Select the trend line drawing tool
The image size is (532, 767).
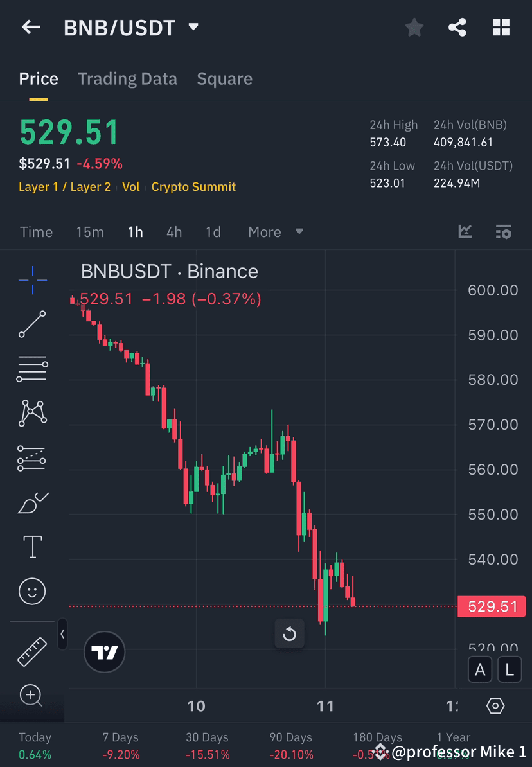coord(32,324)
